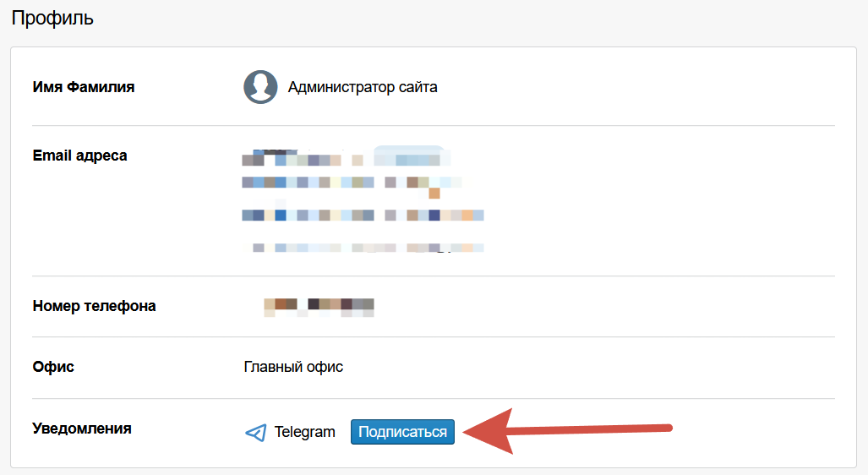Click the Главный офис value
The height and width of the screenshot is (475, 868).
pyautogui.click(x=293, y=367)
